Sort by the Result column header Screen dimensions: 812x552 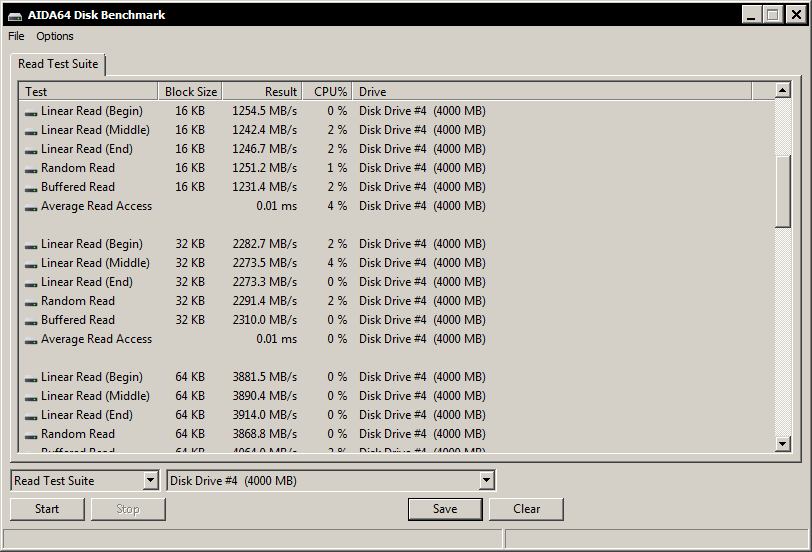[x=261, y=92]
